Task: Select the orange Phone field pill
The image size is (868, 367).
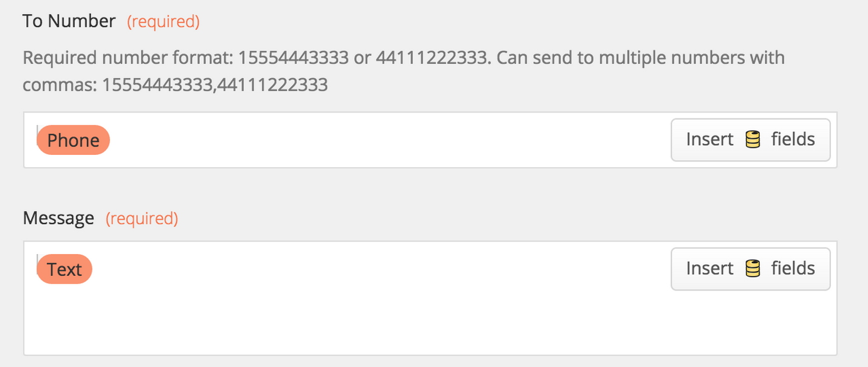Action: click(73, 140)
